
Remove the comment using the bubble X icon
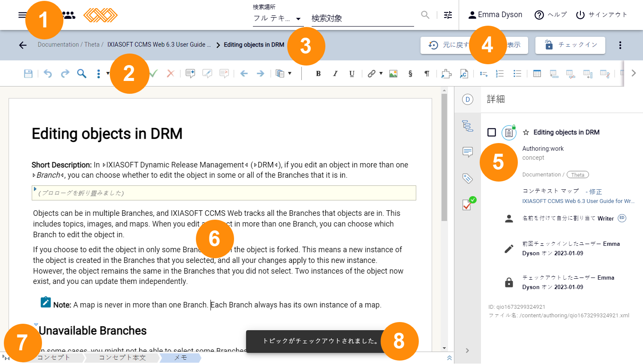tap(224, 74)
